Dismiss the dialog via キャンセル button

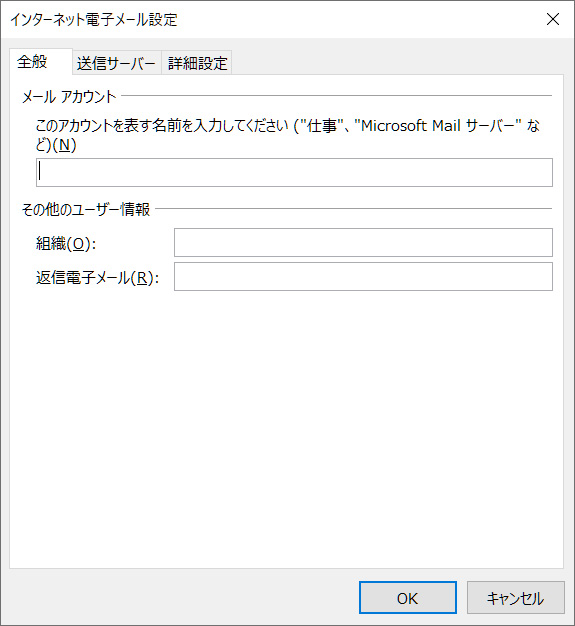(516, 597)
